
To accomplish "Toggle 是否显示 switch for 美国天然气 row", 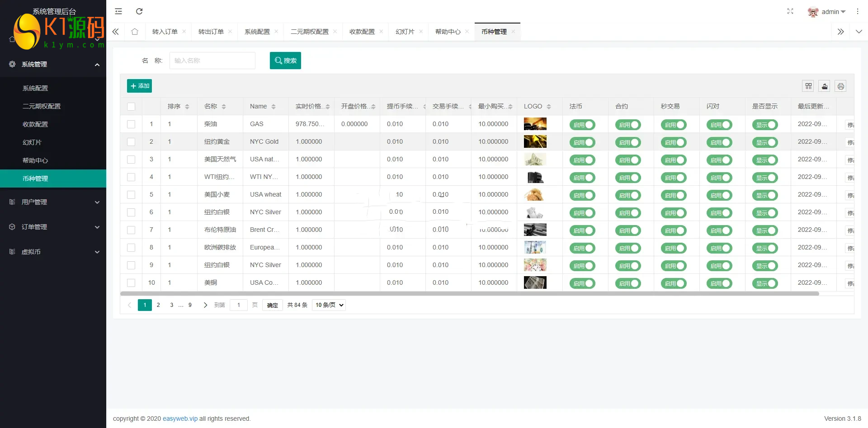I will [765, 160].
